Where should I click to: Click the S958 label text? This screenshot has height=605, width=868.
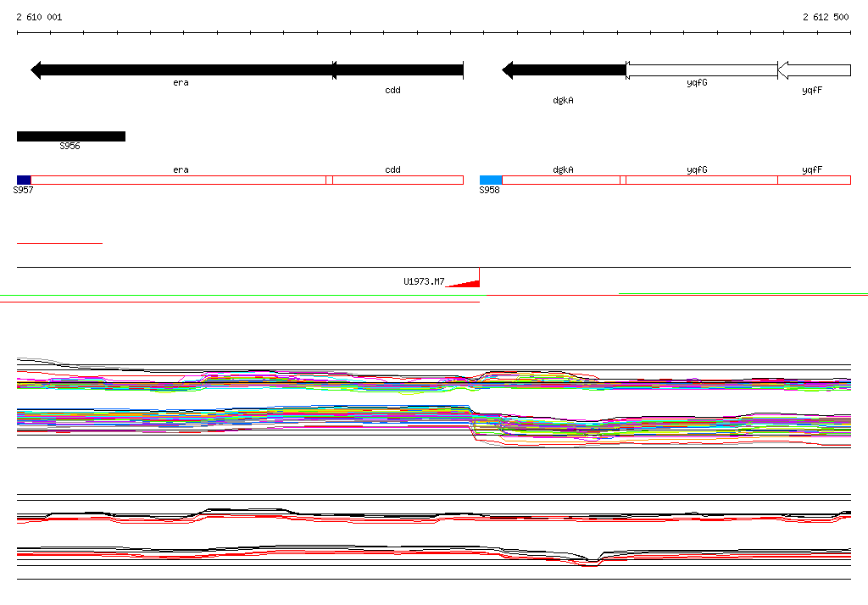click(x=489, y=190)
